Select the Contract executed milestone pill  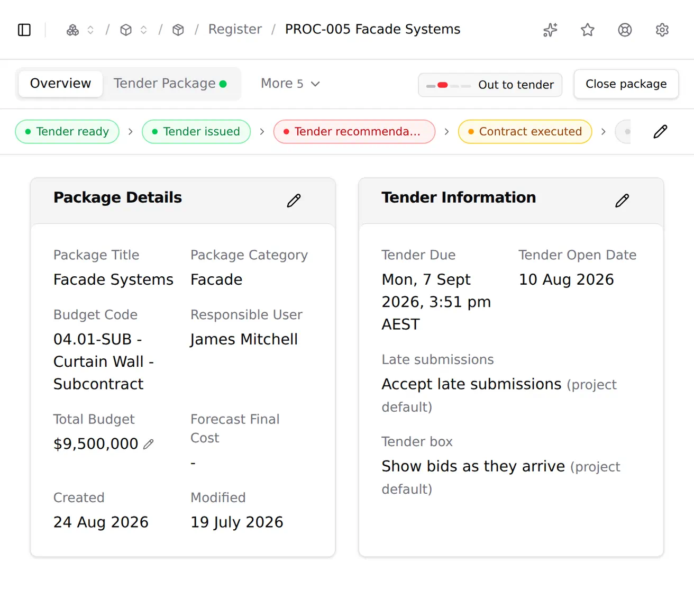[525, 131]
